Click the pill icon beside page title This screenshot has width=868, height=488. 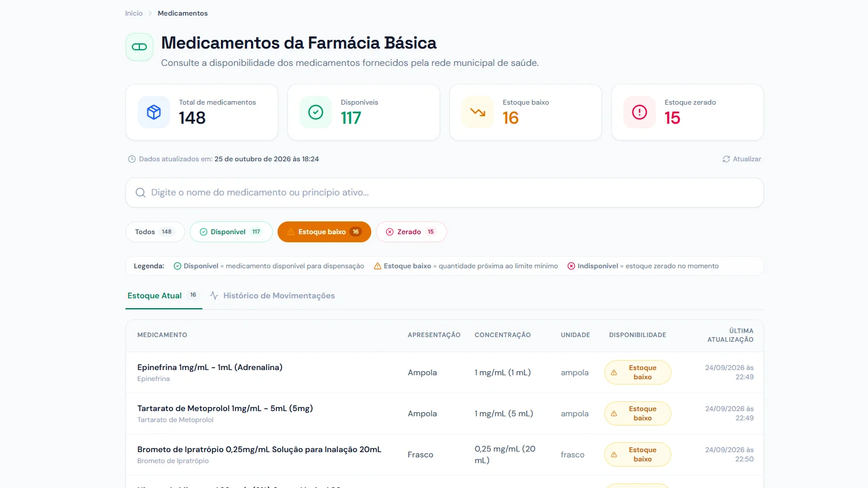point(139,47)
